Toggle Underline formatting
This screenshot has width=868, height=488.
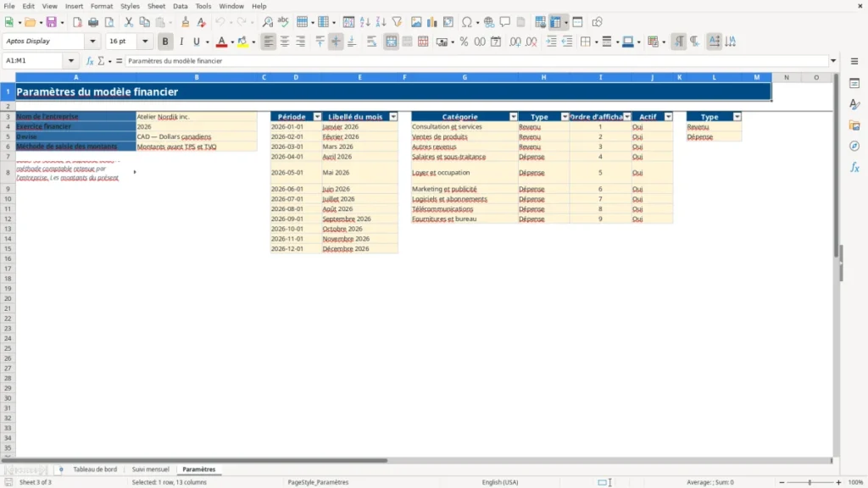pos(196,42)
